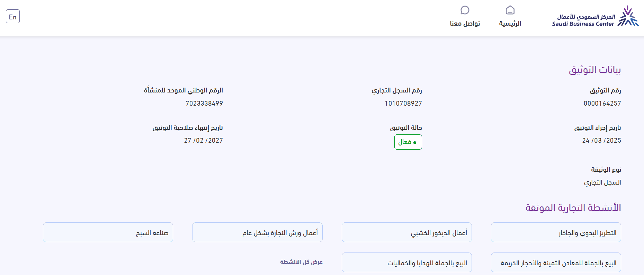Viewport: 644px width, 275px height.
Task: Click the commercial registration number 1010708927
Action: click(x=403, y=103)
